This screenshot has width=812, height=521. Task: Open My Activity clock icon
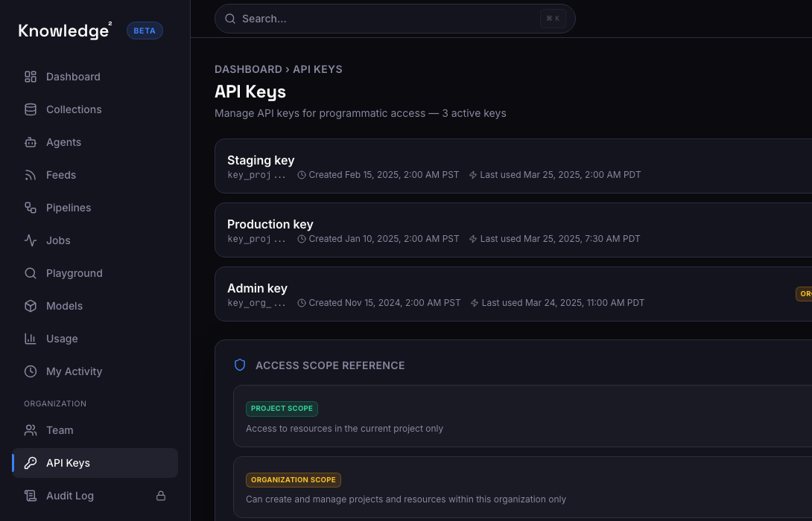30,371
